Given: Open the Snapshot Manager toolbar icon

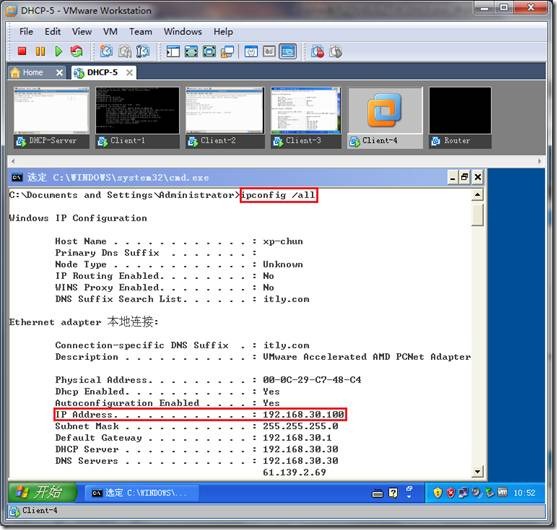Looking at the screenshot, I should 143,52.
